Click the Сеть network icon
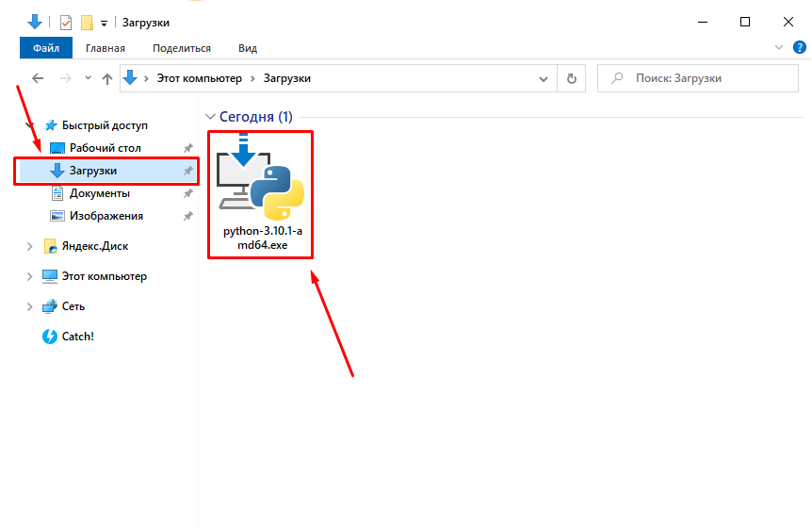This screenshot has height=527, width=812. pyautogui.click(x=50, y=306)
